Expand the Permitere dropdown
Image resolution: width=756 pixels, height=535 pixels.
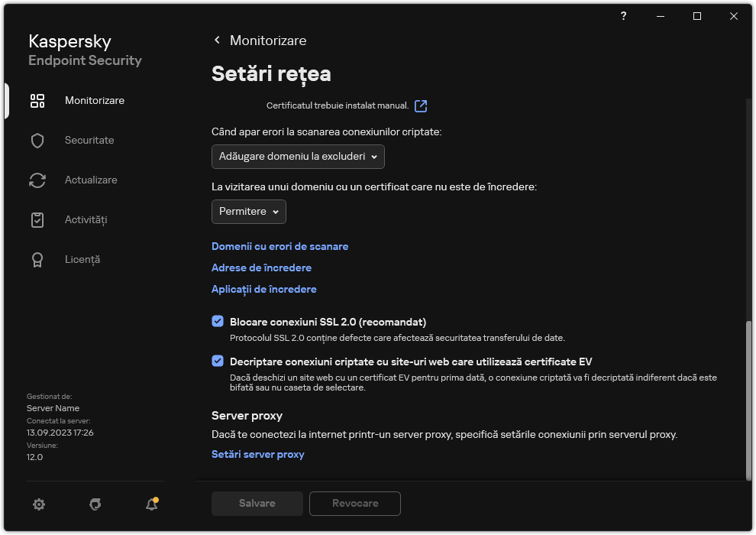click(x=248, y=212)
